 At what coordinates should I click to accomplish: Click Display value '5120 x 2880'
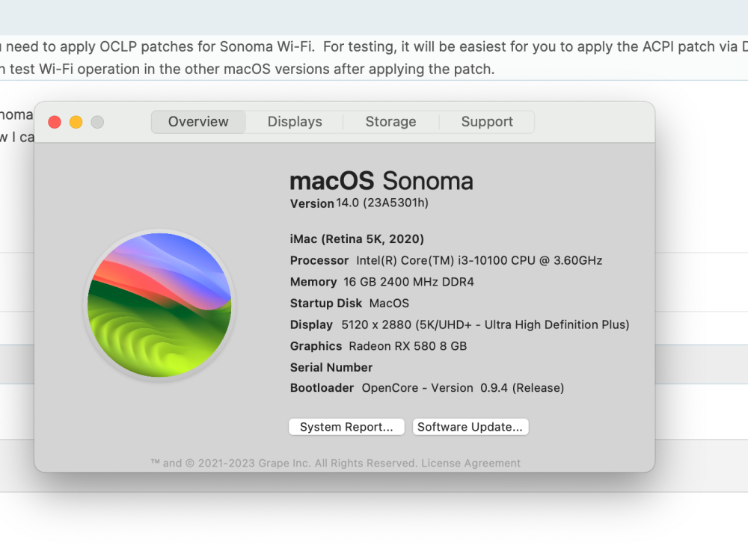376,324
